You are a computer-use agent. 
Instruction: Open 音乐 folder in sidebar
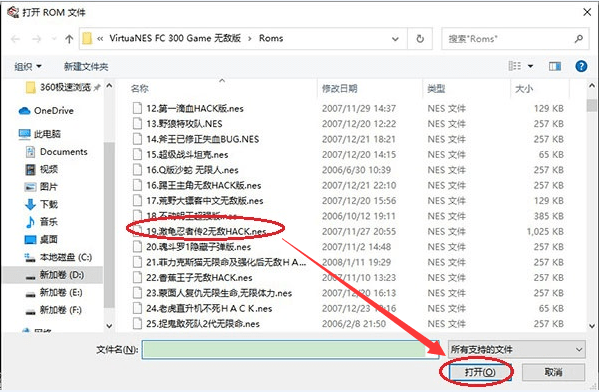[x=42, y=222]
